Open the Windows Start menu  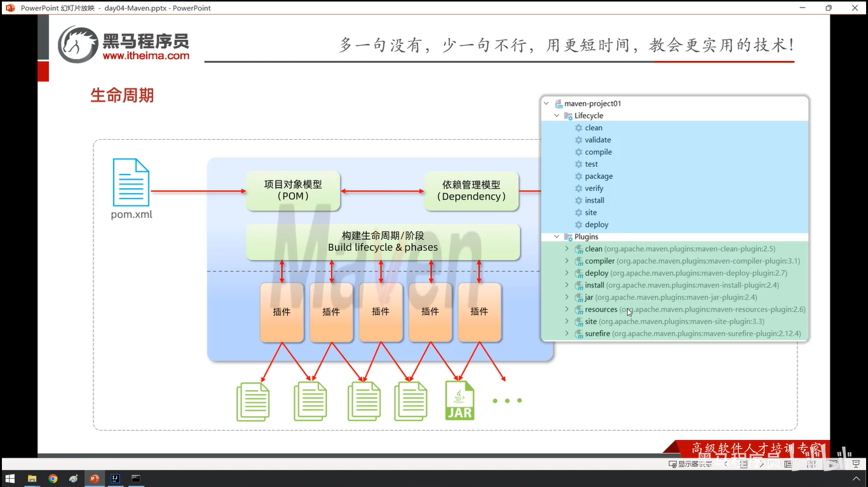(x=10, y=479)
